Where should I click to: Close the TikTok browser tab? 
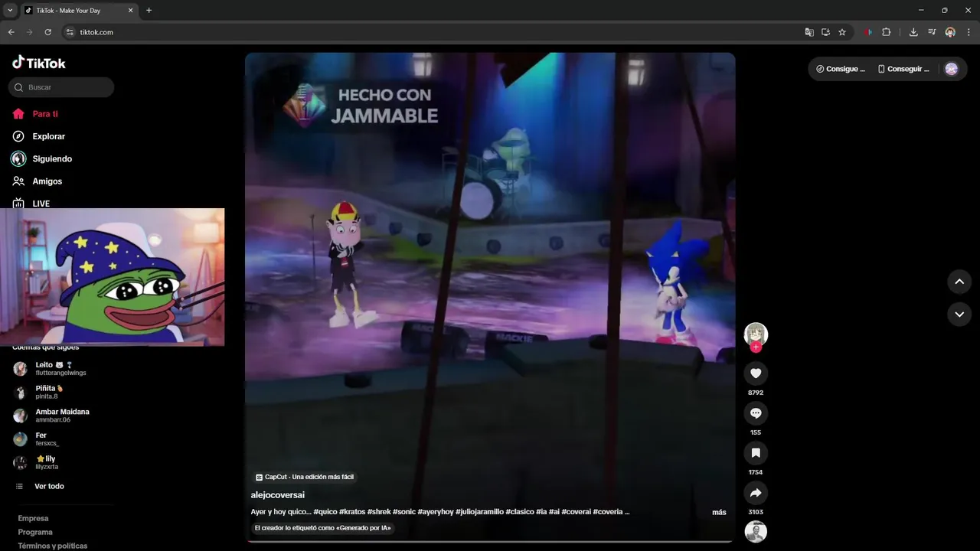(130, 11)
